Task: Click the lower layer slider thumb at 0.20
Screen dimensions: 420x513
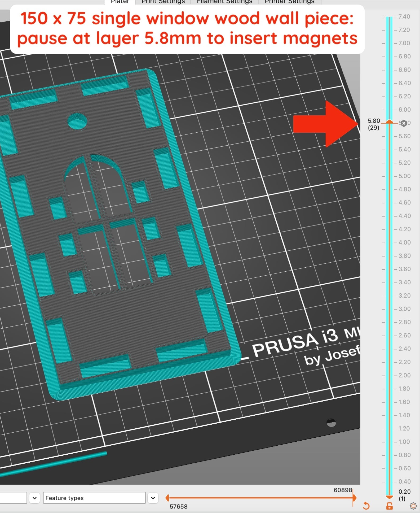Action: tap(389, 497)
